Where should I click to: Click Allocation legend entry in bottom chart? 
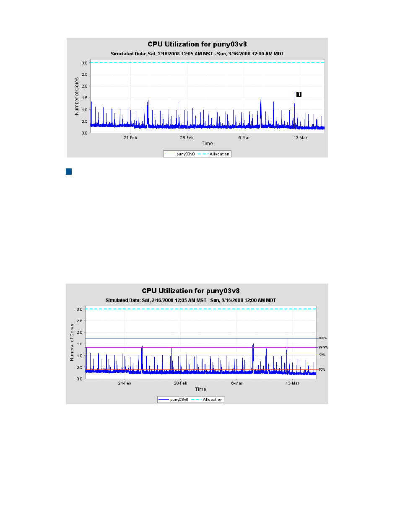[x=207, y=400]
